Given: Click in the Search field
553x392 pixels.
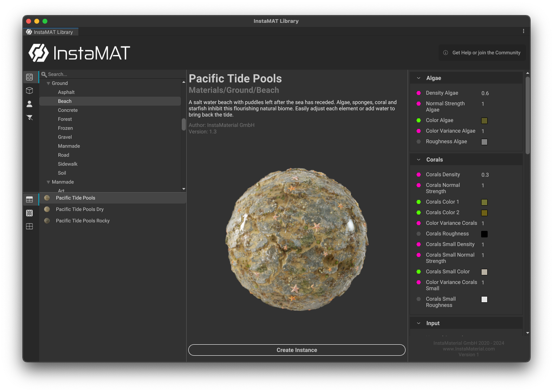Looking at the screenshot, I should coord(113,74).
